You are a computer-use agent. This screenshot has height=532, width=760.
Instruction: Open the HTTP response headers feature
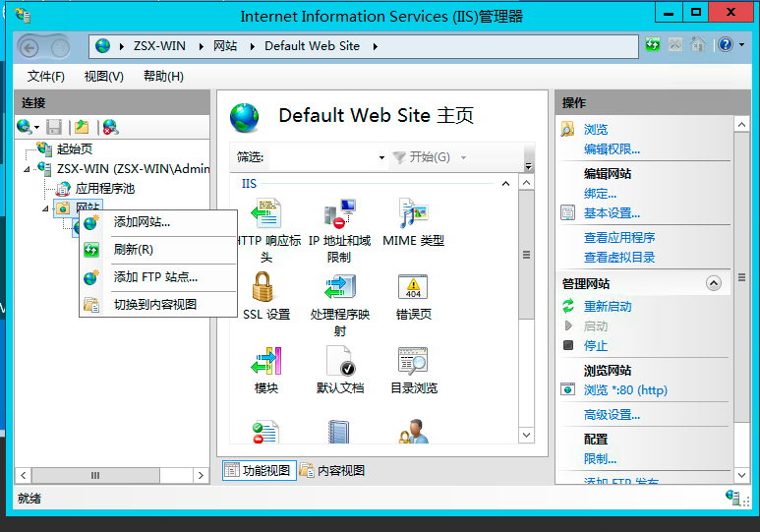click(266, 212)
